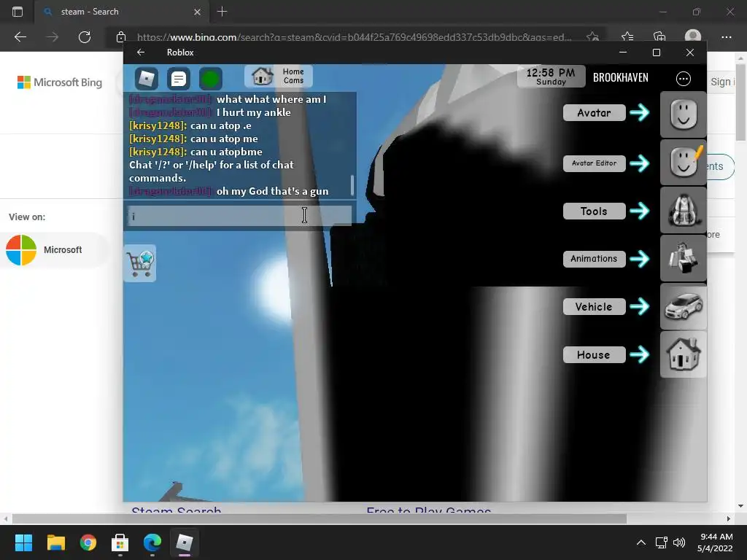Open the Avatar Editor pencil face icon
The width and height of the screenshot is (747, 560).
[x=683, y=163]
